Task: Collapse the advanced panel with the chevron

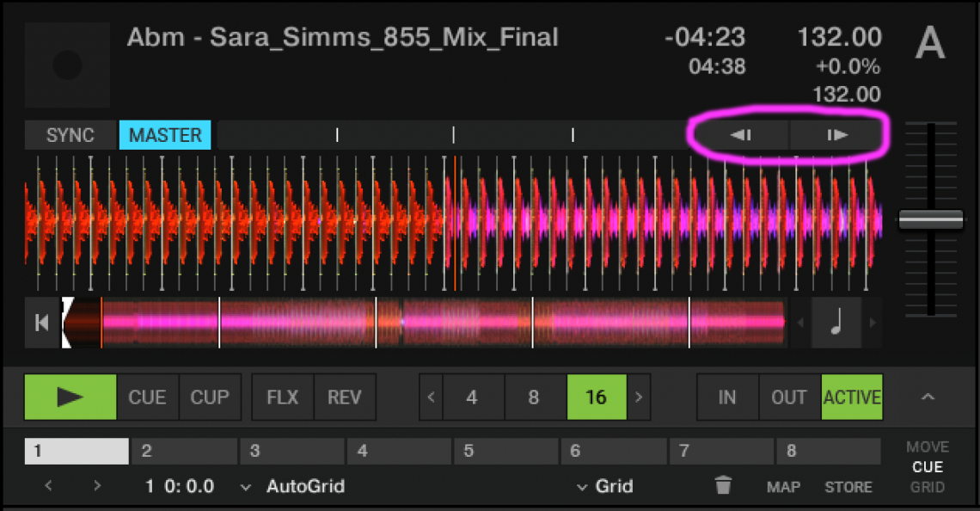Action: coord(928,397)
